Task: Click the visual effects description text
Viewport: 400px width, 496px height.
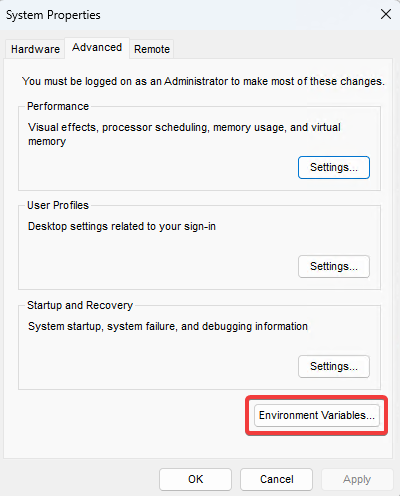Action: pyautogui.click(x=184, y=134)
